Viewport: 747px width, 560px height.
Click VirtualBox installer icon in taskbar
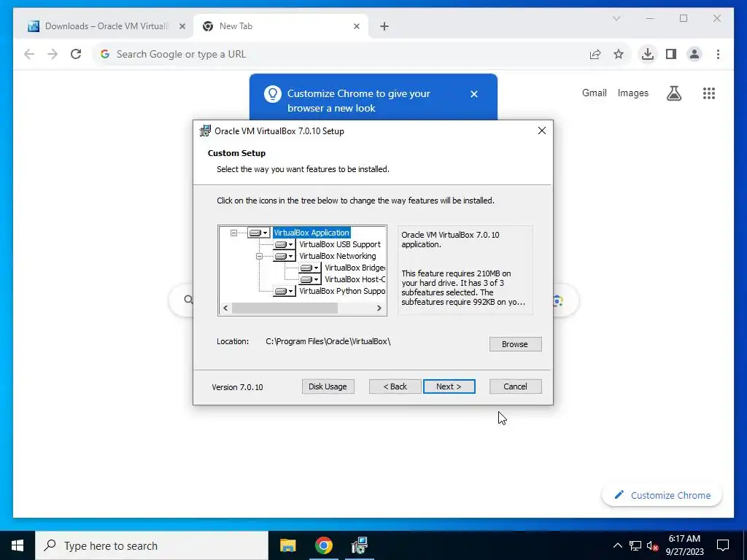359,545
